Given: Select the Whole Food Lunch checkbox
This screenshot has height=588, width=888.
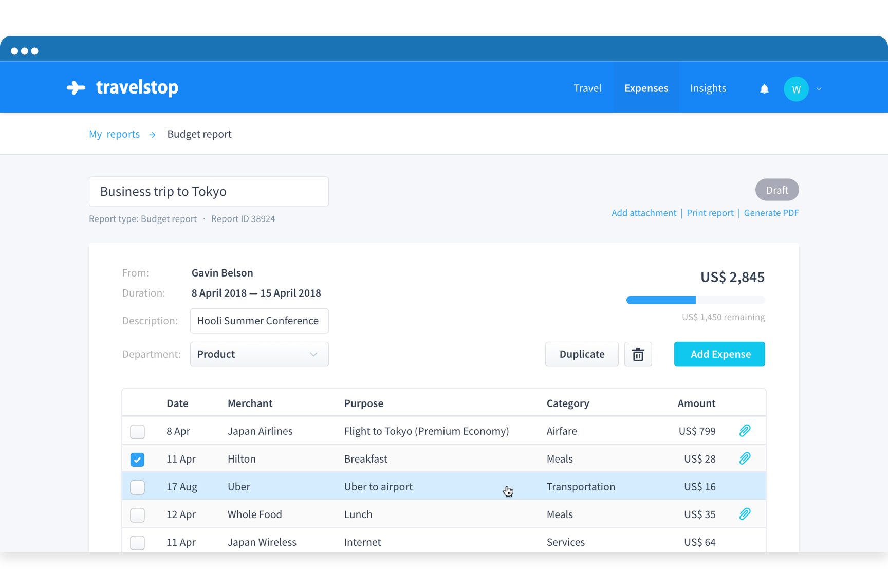Looking at the screenshot, I should [x=137, y=515].
